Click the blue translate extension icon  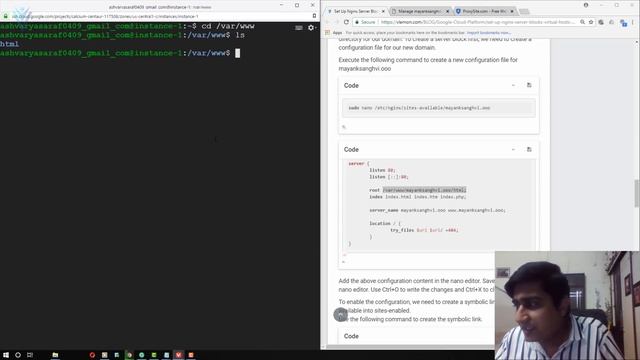click(623, 23)
